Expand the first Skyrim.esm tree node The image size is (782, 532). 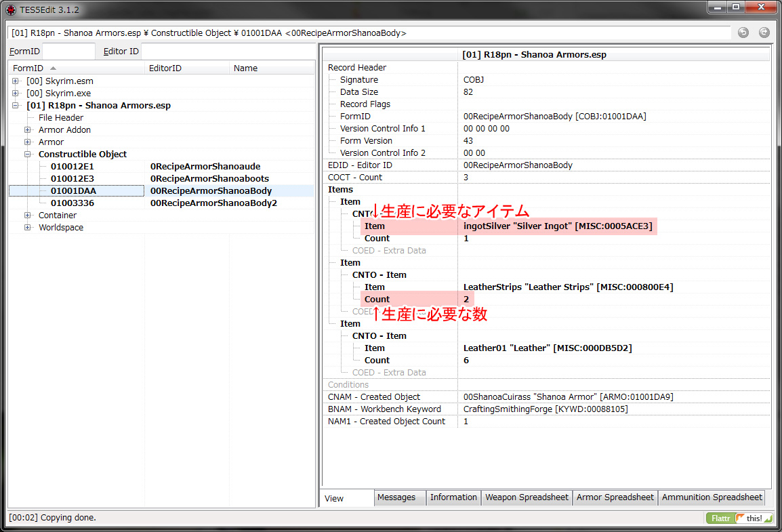pyautogui.click(x=16, y=81)
